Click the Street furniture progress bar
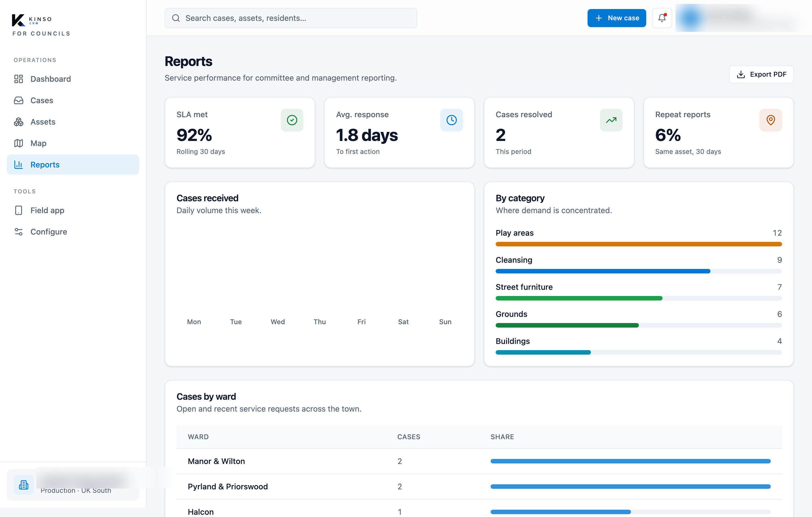 coord(638,298)
